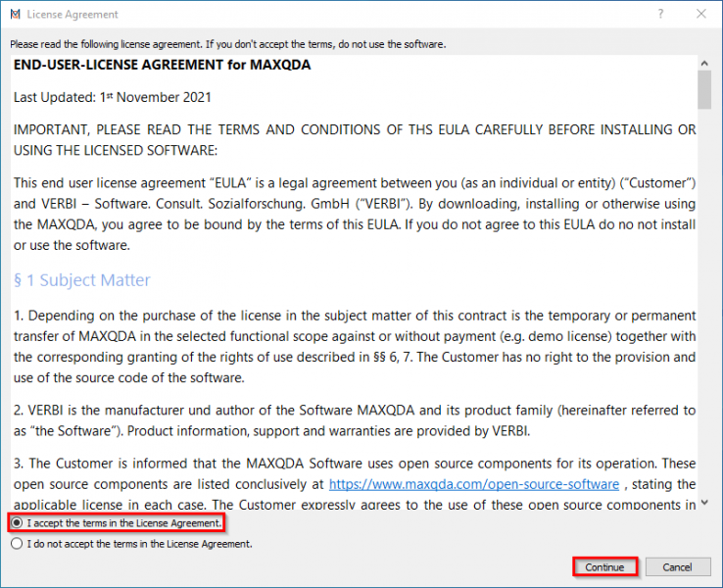The width and height of the screenshot is (723, 588).
Task: Click the MAXQDA logo in title bar
Action: [16, 15]
